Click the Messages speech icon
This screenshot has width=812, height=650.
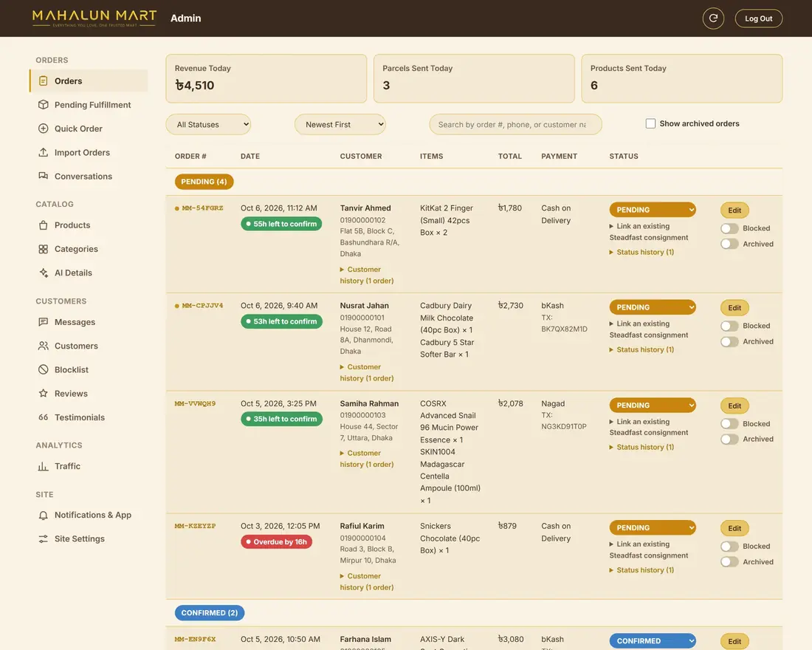click(x=44, y=322)
